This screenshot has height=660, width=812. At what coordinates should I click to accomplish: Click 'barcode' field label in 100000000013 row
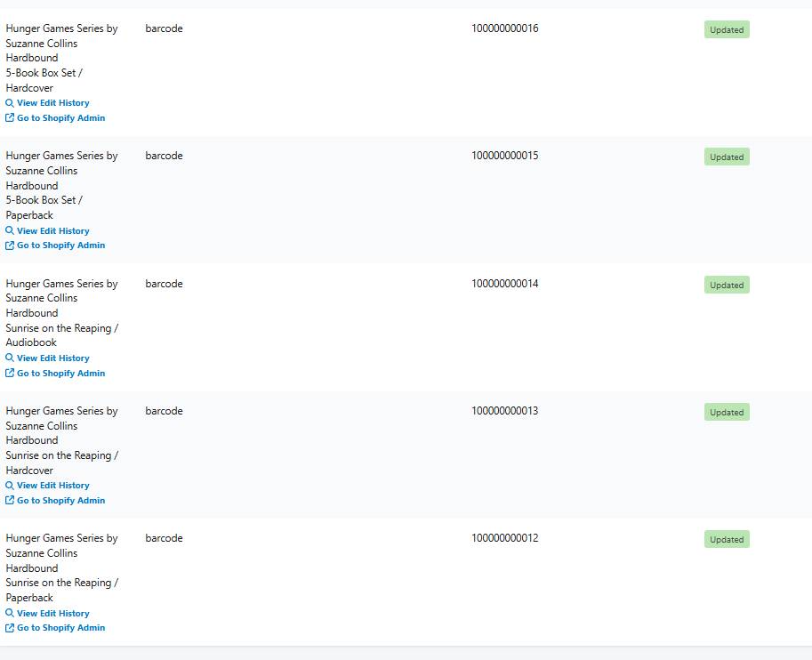click(x=165, y=411)
